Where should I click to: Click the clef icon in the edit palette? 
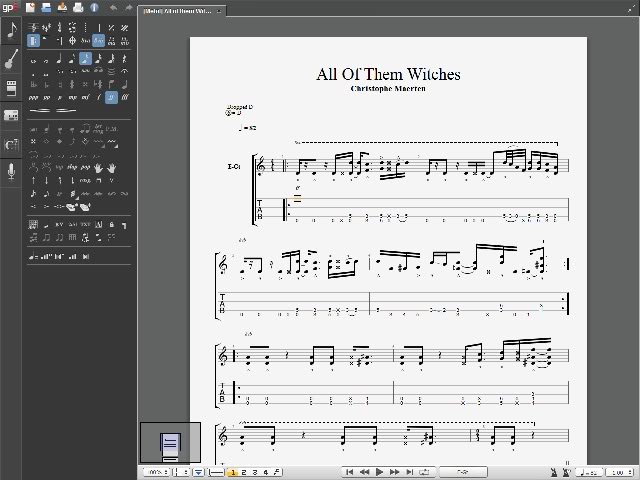point(33,28)
